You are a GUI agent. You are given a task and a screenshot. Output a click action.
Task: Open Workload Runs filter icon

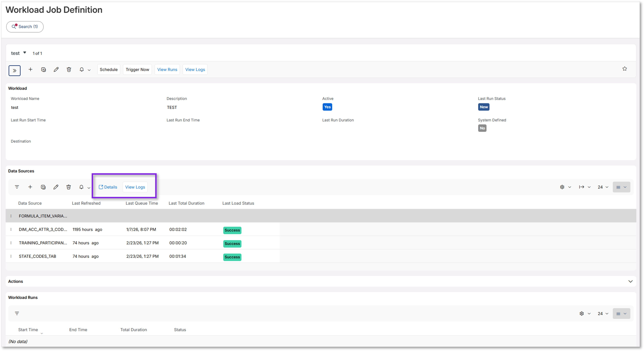pyautogui.click(x=17, y=313)
